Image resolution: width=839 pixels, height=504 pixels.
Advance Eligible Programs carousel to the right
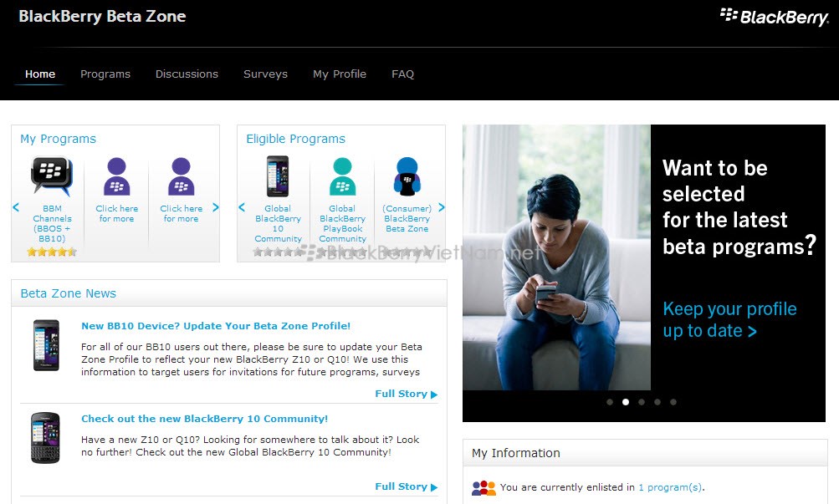(x=442, y=208)
